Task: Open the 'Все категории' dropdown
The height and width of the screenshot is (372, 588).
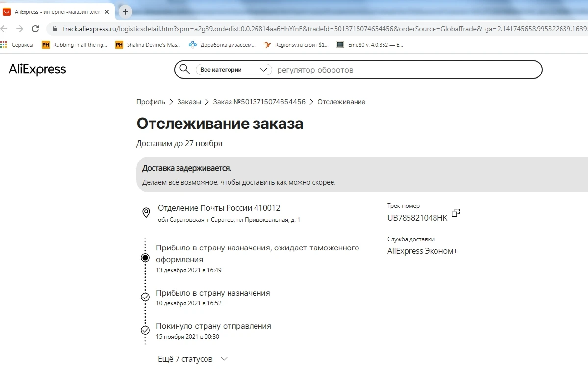Action: [233, 69]
